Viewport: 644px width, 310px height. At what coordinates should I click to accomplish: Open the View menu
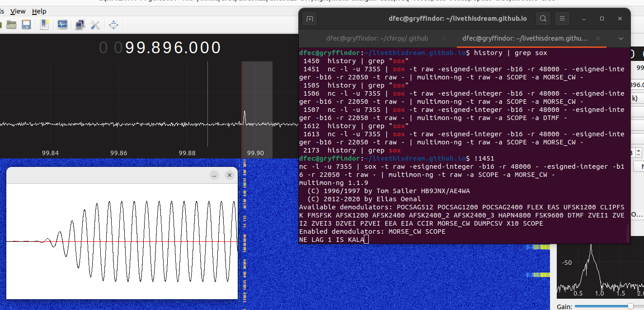(x=18, y=11)
